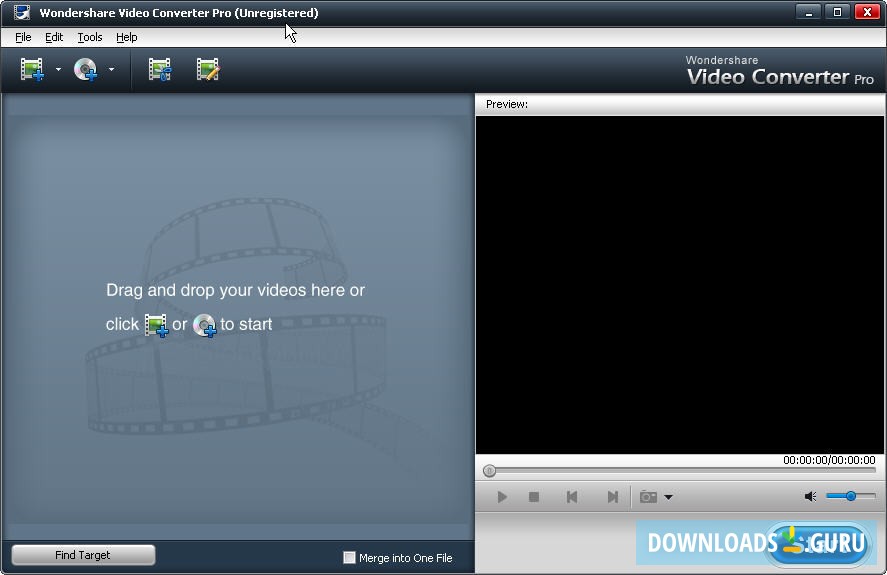Click the Drag and drop your videos text
This screenshot has height=575, width=887.
235,290
